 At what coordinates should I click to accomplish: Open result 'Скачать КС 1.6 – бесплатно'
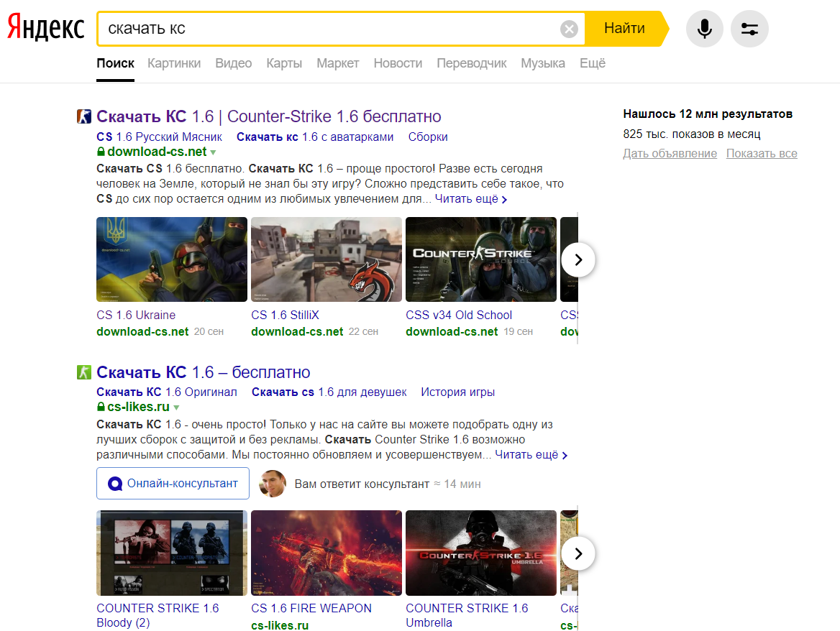[x=204, y=372]
